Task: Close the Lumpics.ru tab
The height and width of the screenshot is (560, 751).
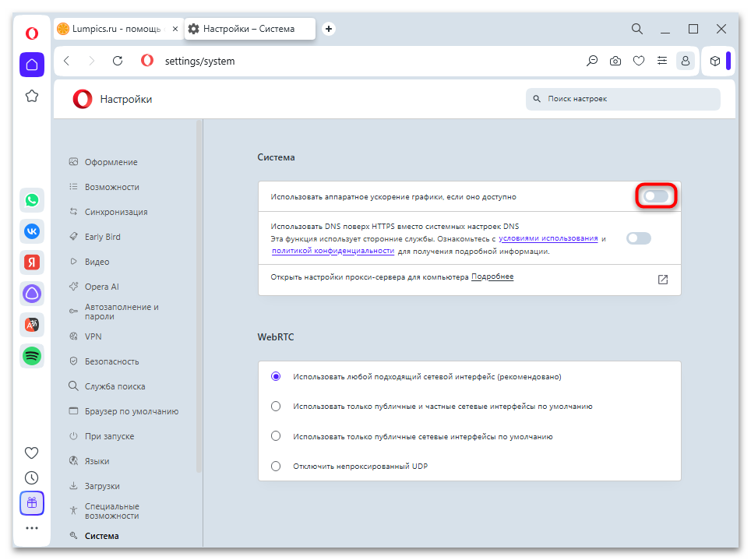Action: pyautogui.click(x=175, y=29)
